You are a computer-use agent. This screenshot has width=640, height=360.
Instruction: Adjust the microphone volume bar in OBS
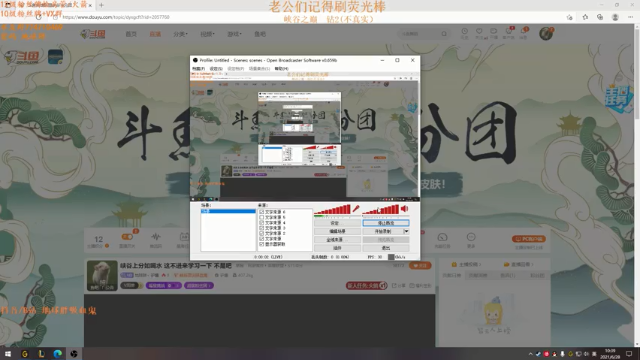click(x=332, y=209)
